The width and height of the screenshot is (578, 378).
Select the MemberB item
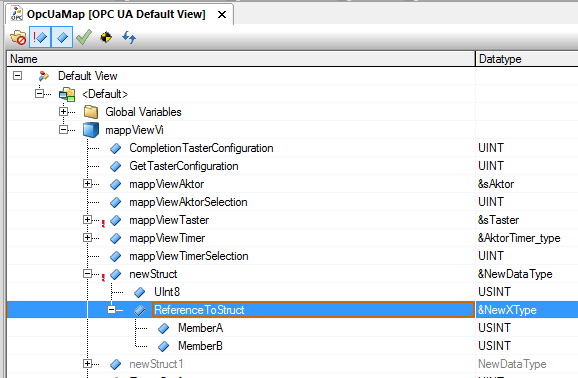click(200, 346)
